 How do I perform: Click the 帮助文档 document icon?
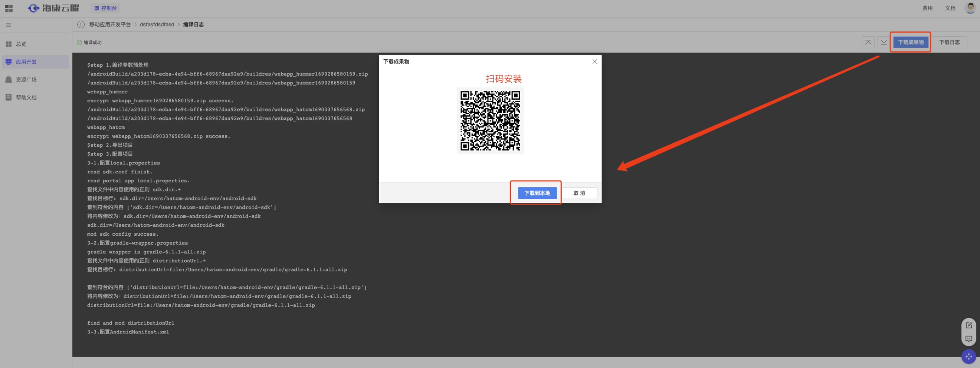pos(9,97)
